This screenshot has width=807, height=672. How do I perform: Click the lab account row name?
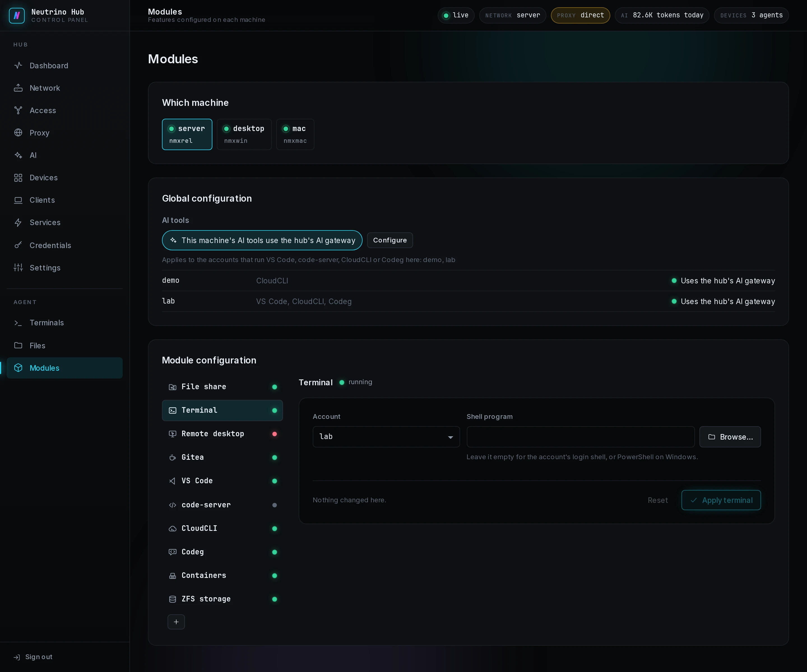[168, 301]
